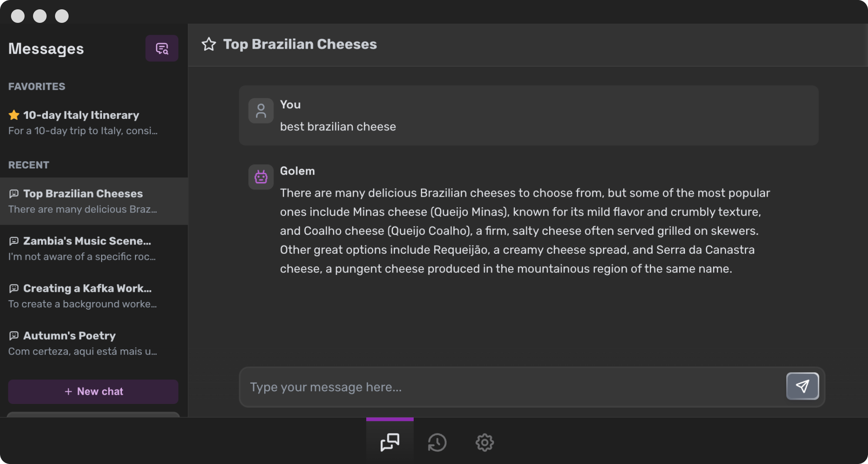Click the send message arrow icon
The width and height of the screenshot is (868, 464).
click(802, 386)
